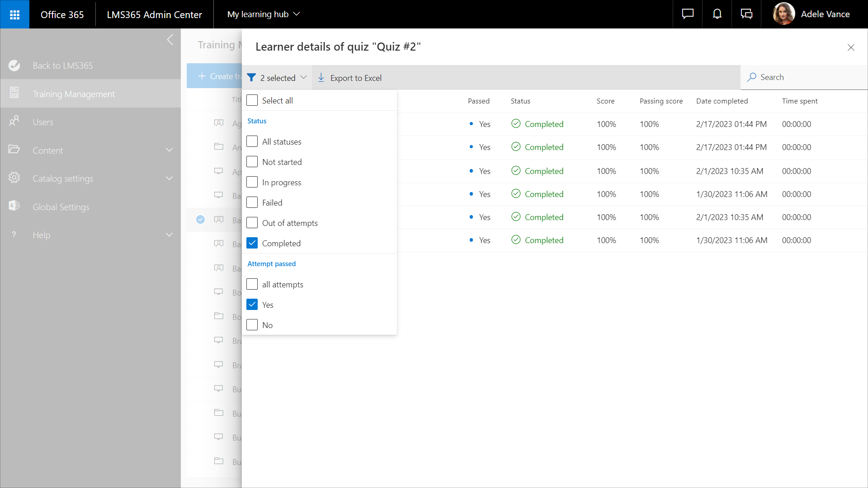The height and width of the screenshot is (488, 868).
Task: Open the conversations icon beside the bell
Action: coord(746,14)
